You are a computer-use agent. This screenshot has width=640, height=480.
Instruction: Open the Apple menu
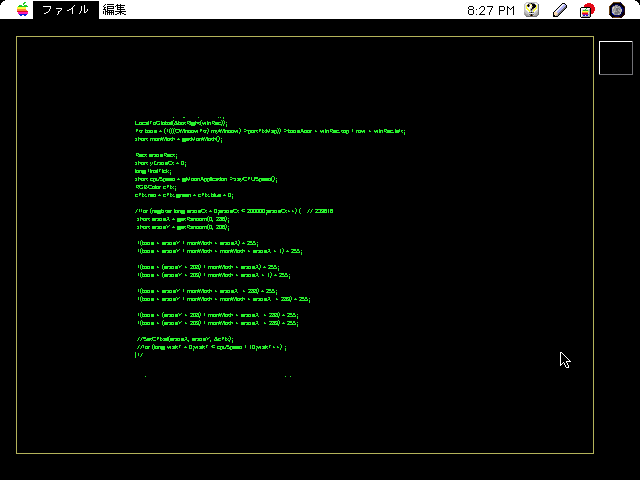[x=19, y=10]
